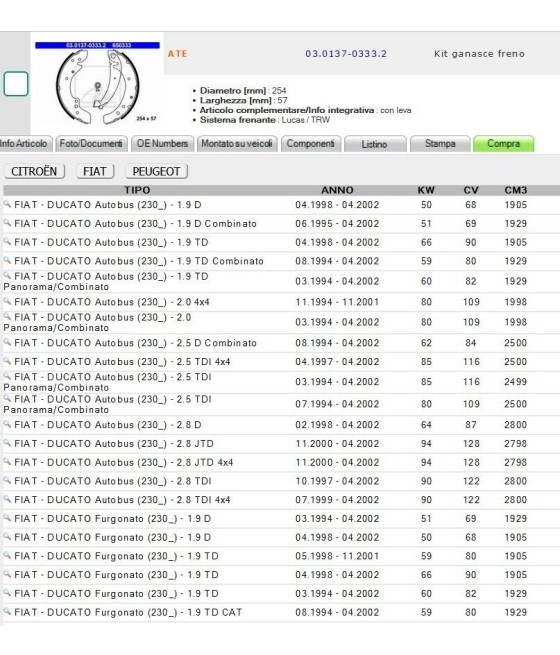
Task: Click magnifier icon for Autobus 2.8 TDI 4x4
Action: click(x=7, y=499)
